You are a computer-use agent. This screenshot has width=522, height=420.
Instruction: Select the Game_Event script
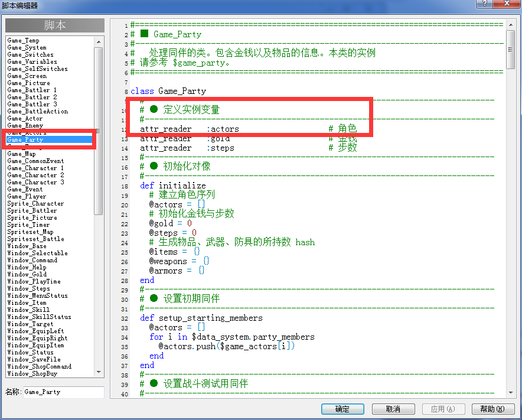coord(25,189)
